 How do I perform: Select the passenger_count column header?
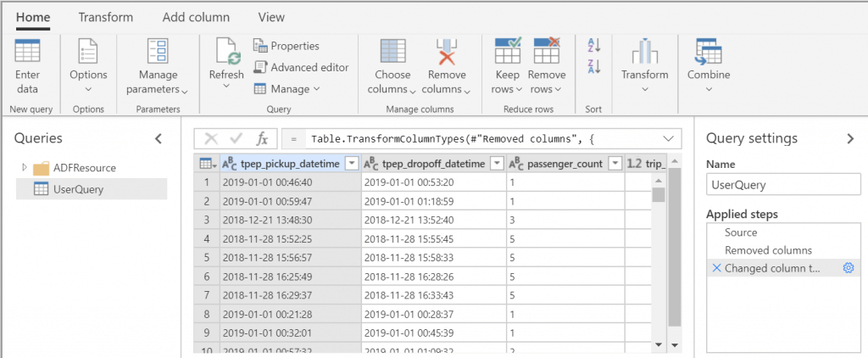(565, 164)
